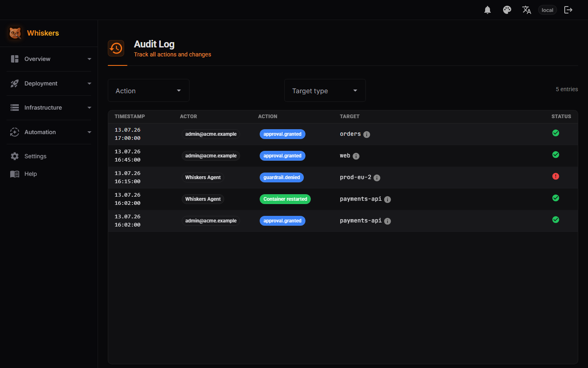Image resolution: width=588 pixels, height=368 pixels.
Task: Click the Help book icon in sidebar
Action: click(x=15, y=174)
